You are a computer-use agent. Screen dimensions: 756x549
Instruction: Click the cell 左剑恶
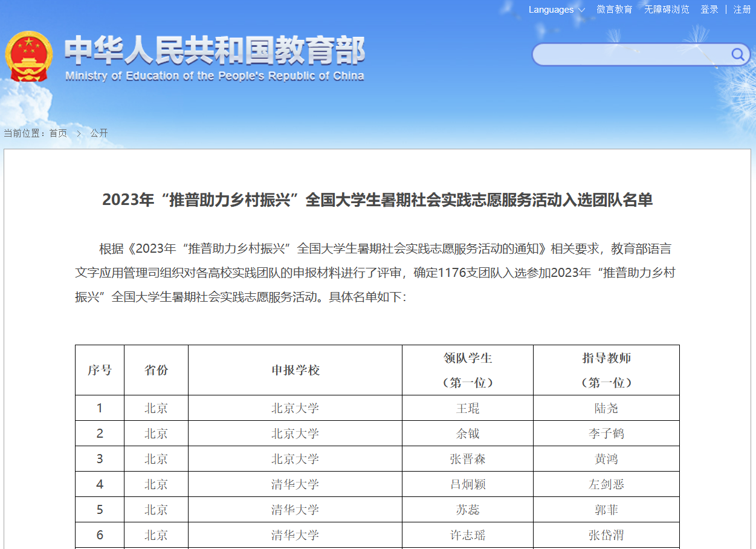click(x=607, y=484)
